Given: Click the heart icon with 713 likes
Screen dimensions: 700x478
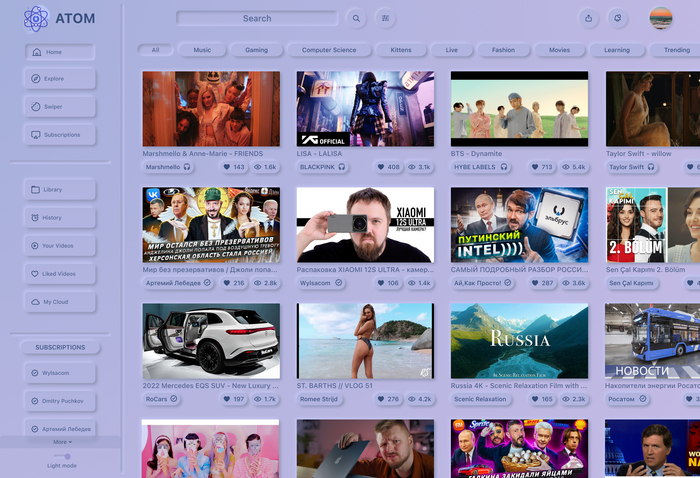Looking at the screenshot, I should click(x=535, y=167).
